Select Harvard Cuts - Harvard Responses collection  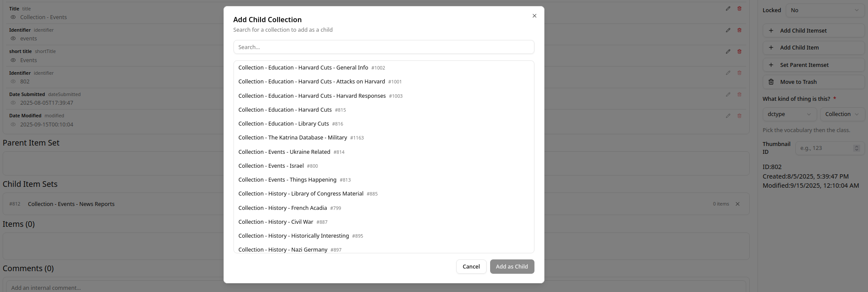pyautogui.click(x=384, y=96)
